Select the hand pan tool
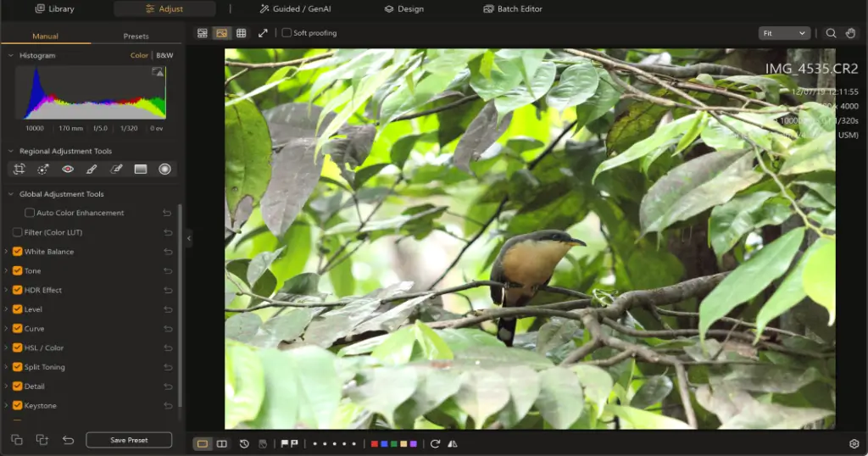The width and height of the screenshot is (868, 456). click(851, 33)
